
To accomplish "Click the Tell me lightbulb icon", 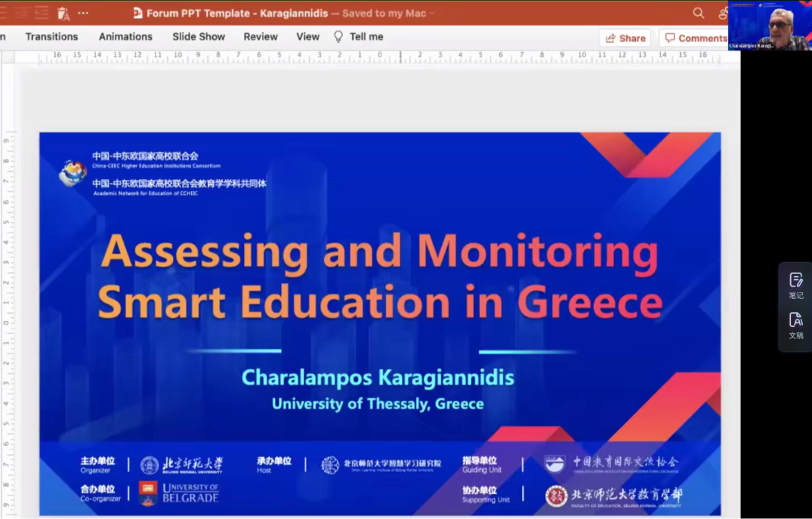I will tap(338, 37).
